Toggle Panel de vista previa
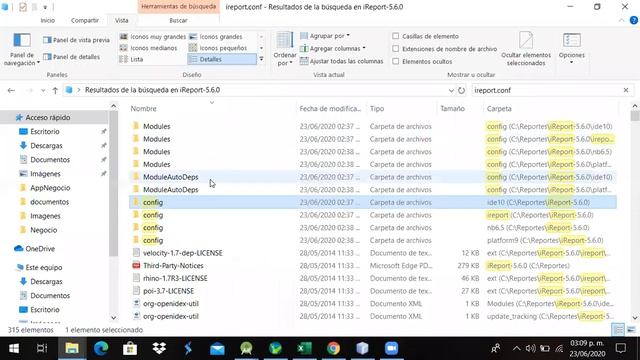The height and width of the screenshot is (360, 640). 76,40
